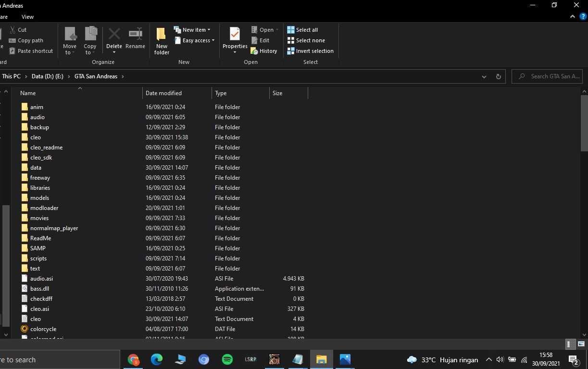Open the help question mark icon
Screen dimensions: 588x369
pyautogui.click(x=583, y=16)
